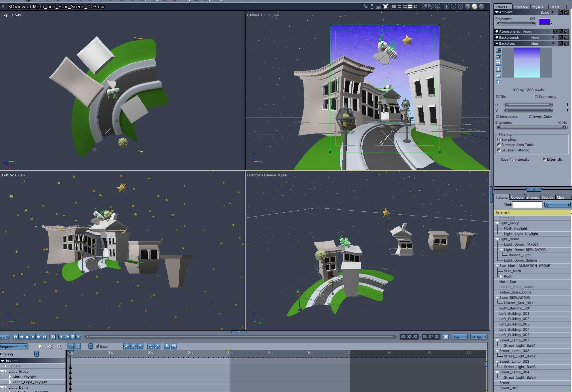Click the Play button in timeline controls
This screenshot has height=392, width=572.
(x=33, y=337)
